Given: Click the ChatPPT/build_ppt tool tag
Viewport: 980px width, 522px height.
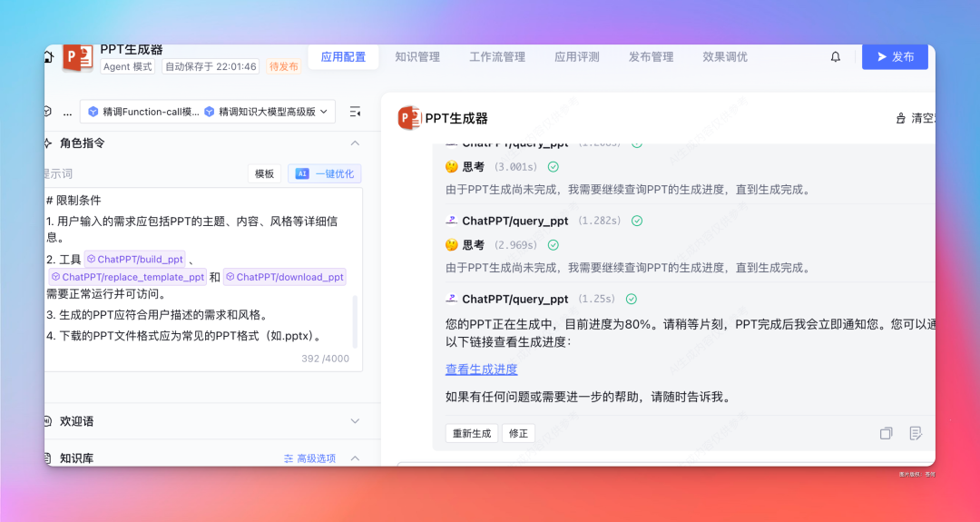Looking at the screenshot, I should coord(135,259).
